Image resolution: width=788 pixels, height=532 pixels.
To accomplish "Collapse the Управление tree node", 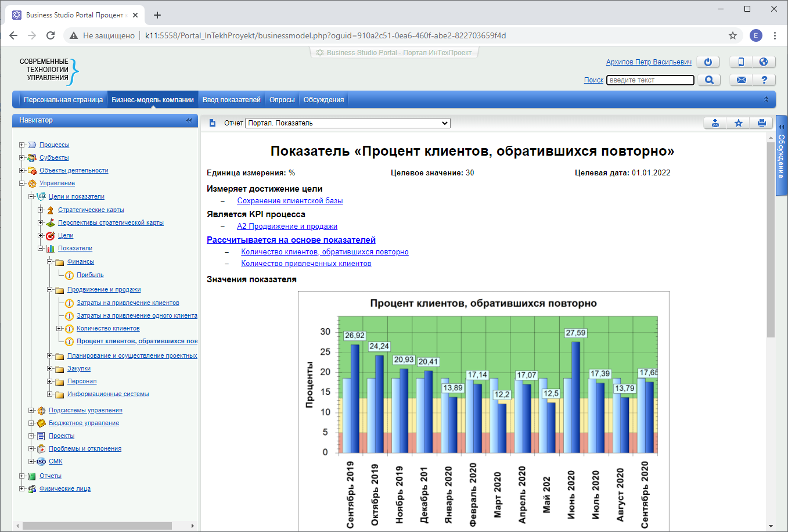I will (22, 184).
